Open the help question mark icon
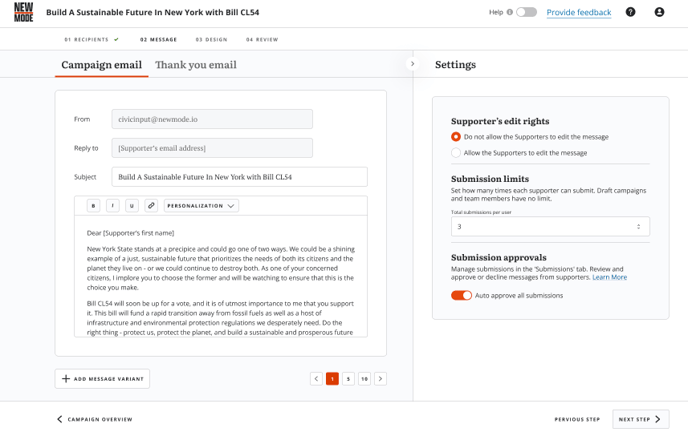 [x=630, y=12]
